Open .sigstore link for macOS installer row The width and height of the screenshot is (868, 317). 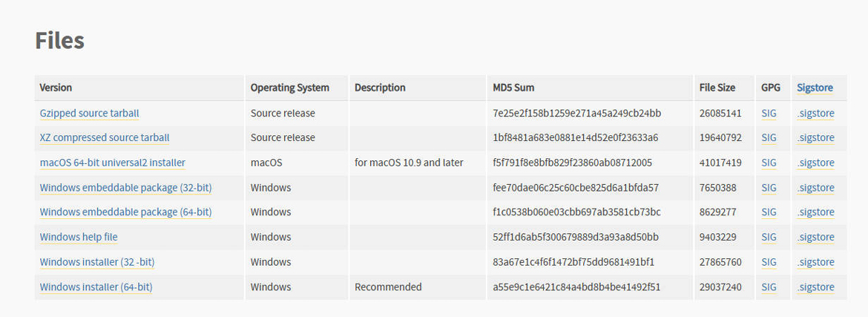pos(815,163)
